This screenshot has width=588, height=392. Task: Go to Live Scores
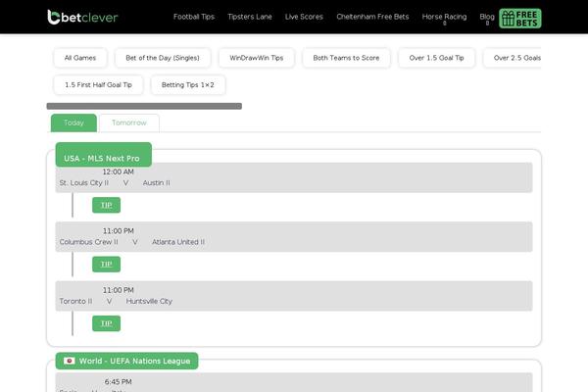304,17
